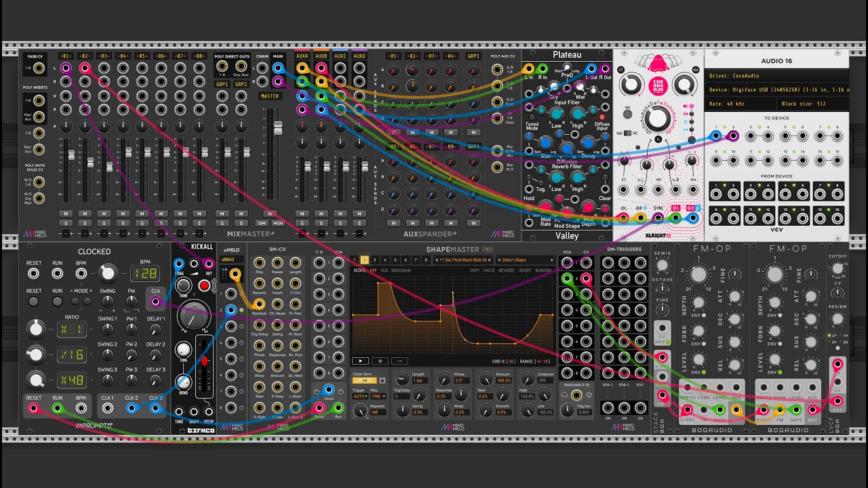Open the Select Shape menu
Screen dimensions: 868x488
526,260
